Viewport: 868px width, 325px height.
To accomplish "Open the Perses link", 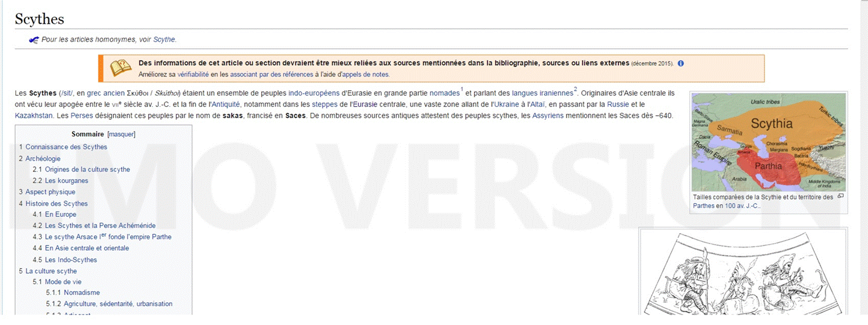I will pyautogui.click(x=82, y=116).
